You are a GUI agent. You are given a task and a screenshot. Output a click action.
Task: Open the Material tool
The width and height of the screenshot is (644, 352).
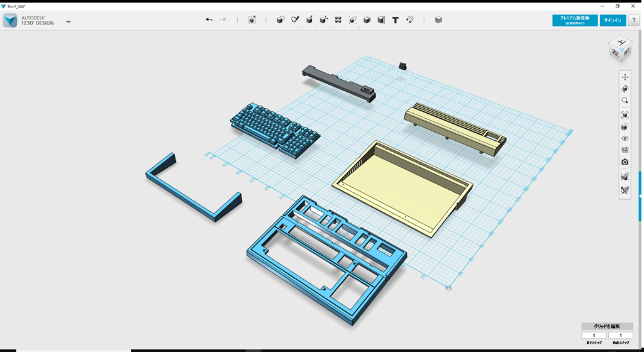438,20
